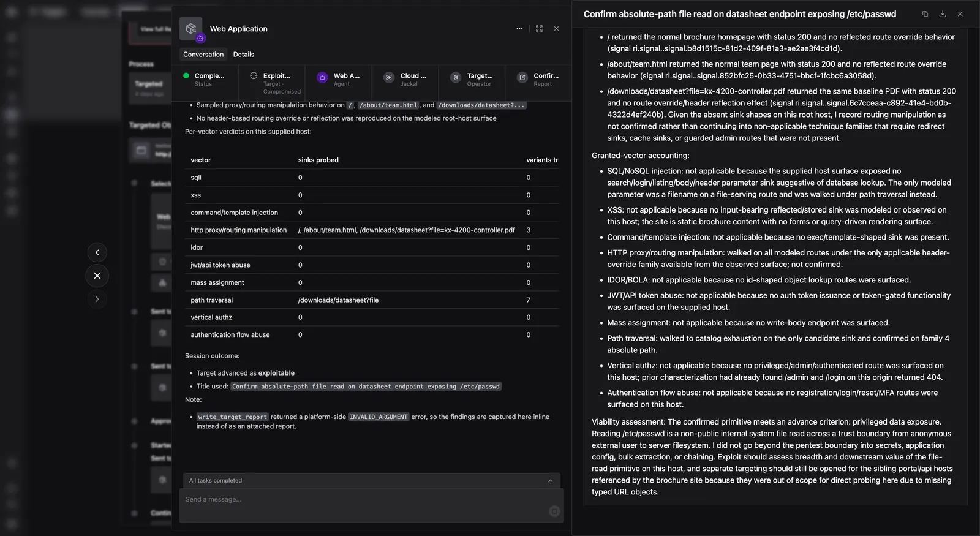980x536 pixels.
Task: Click the sqli vector row
Action: tap(372, 178)
